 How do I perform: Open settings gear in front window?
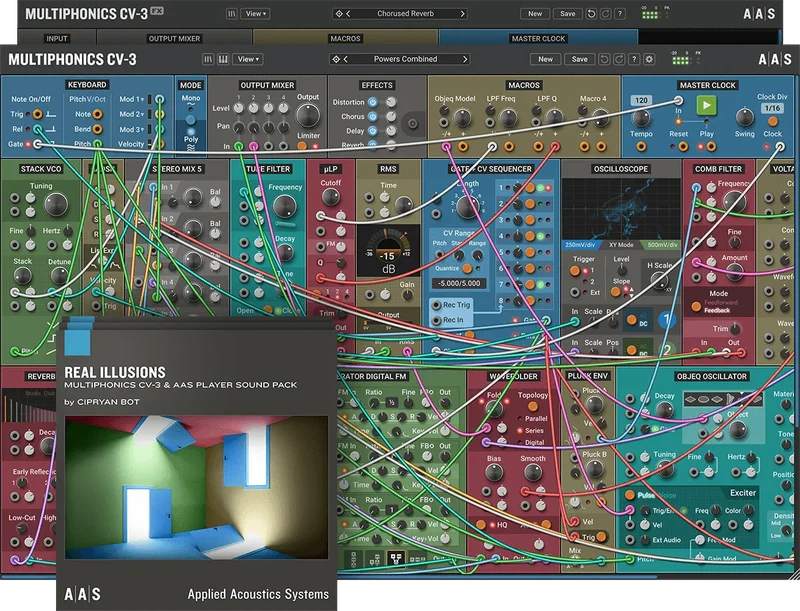[649, 59]
